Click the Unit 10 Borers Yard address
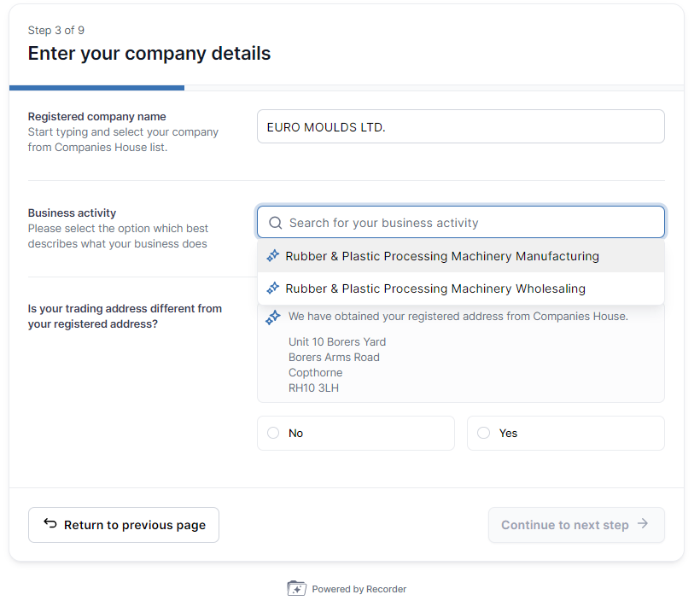Image resolution: width=700 pixels, height=612 pixels. [x=337, y=342]
